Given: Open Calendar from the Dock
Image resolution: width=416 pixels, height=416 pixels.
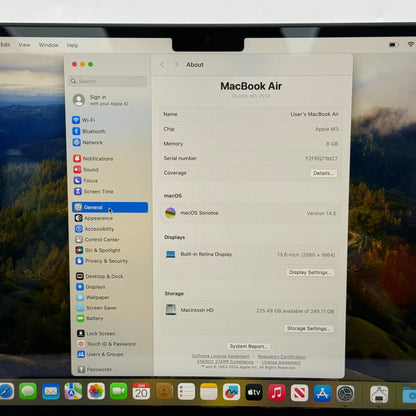Looking at the screenshot, I should tap(141, 392).
